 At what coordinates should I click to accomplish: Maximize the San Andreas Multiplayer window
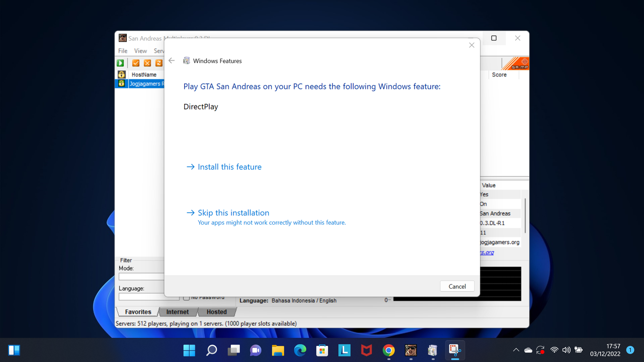pyautogui.click(x=494, y=38)
